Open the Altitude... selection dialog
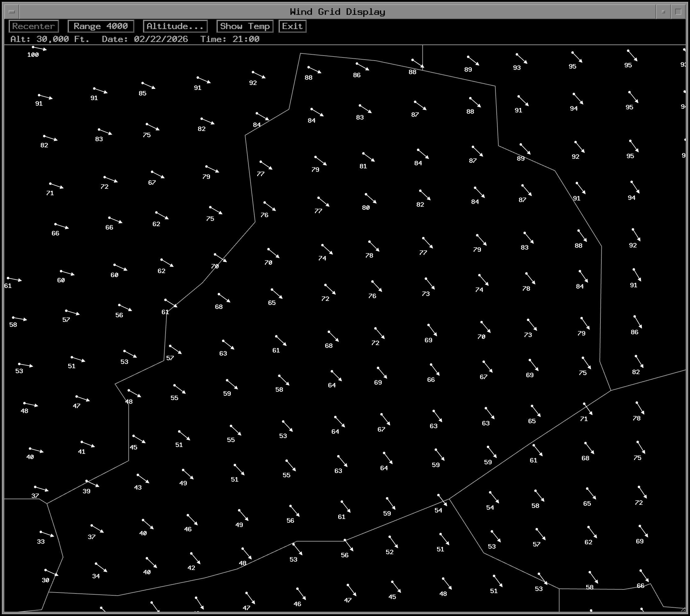Image resolution: width=690 pixels, height=616 pixels. coord(175,26)
